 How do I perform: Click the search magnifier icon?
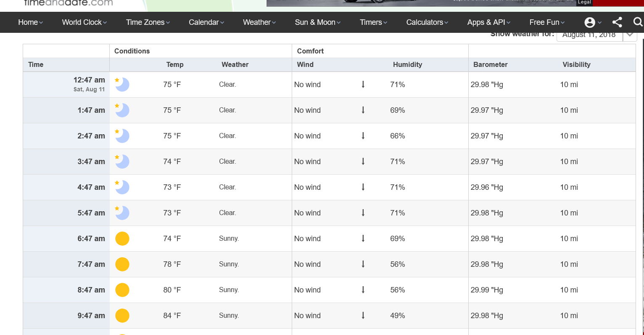[x=638, y=22]
